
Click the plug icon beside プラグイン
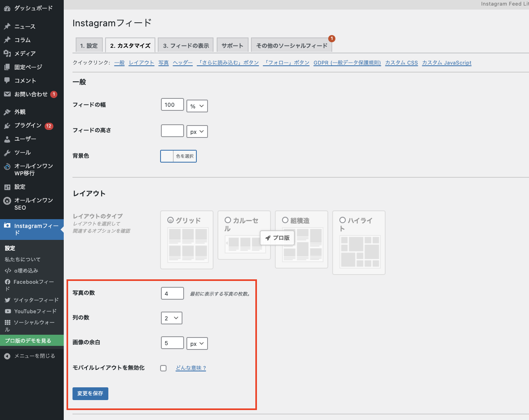point(7,126)
